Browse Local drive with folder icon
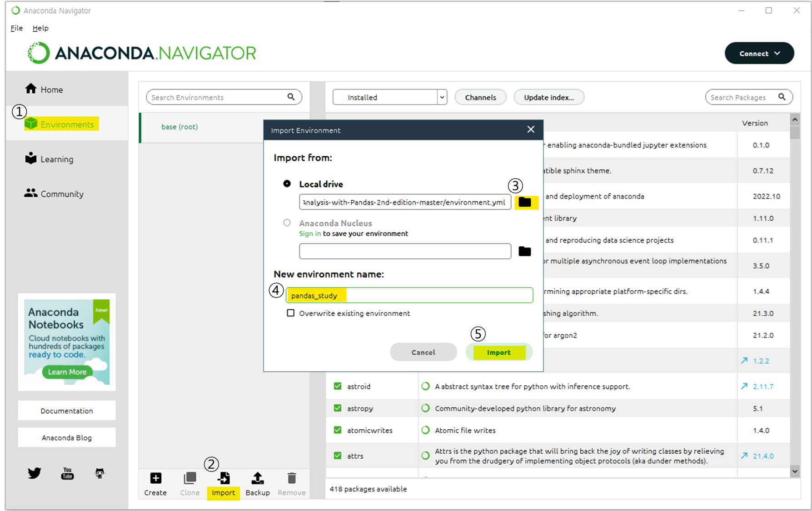Image resolution: width=812 pixels, height=511 pixels. (x=525, y=202)
